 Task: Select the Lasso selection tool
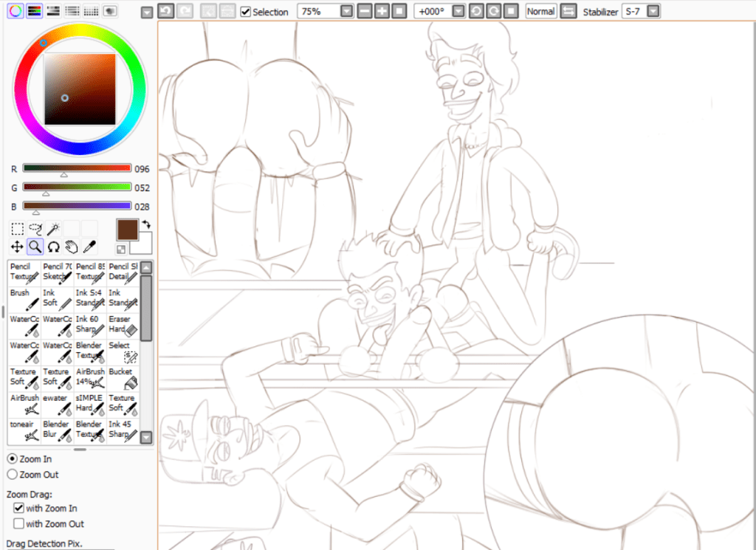tap(34, 229)
